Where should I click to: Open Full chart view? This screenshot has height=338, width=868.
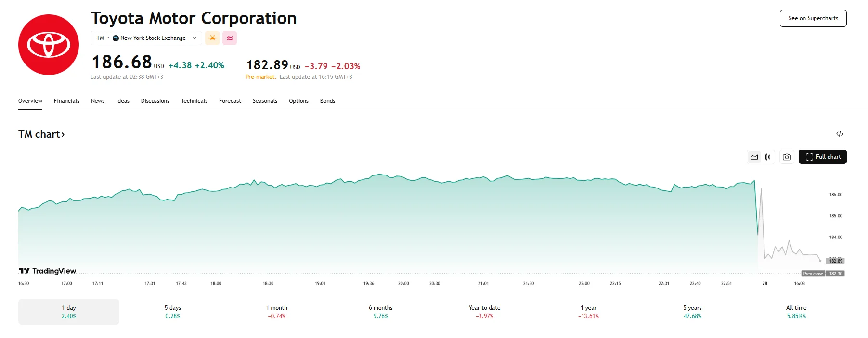pos(822,157)
